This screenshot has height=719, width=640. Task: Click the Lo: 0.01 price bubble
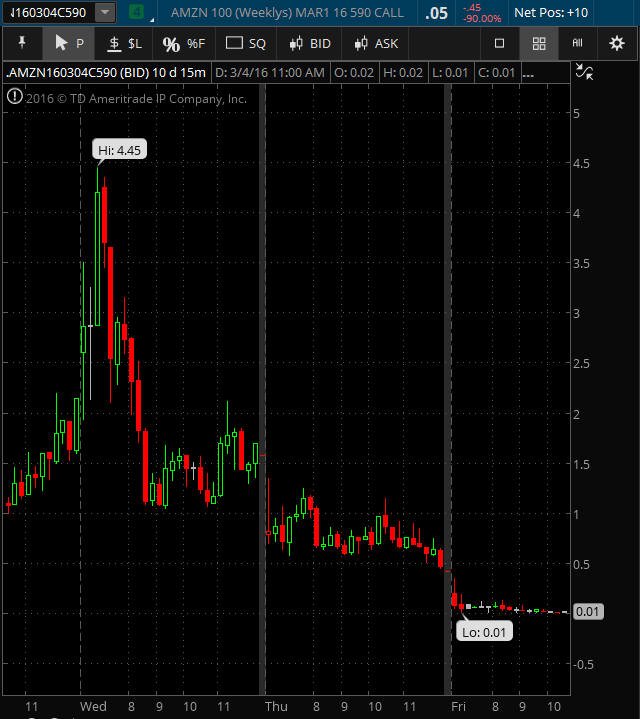click(x=484, y=632)
